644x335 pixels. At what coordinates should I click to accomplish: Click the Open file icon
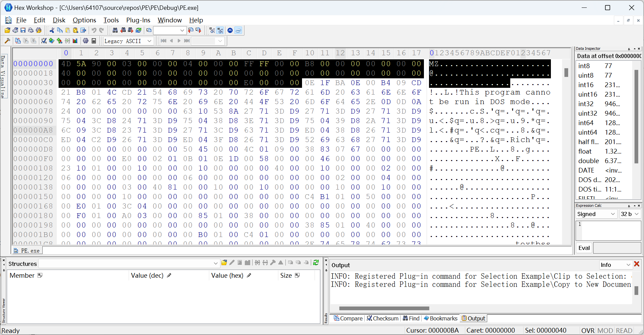(x=7, y=31)
